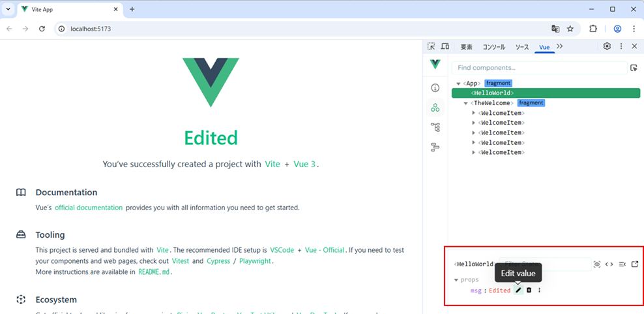Open the pages tree icon in Vue sidebar
Image resolution: width=644 pixels, height=314 pixels.
435,127
